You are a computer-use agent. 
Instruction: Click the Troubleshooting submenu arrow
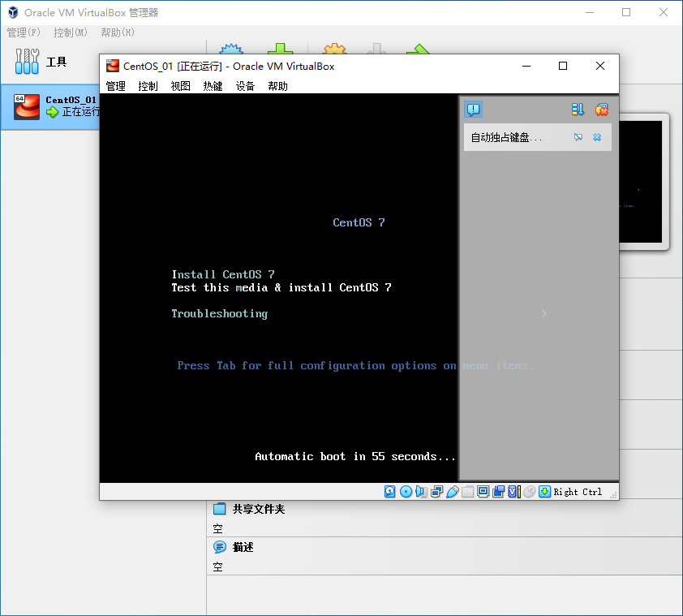click(x=543, y=314)
